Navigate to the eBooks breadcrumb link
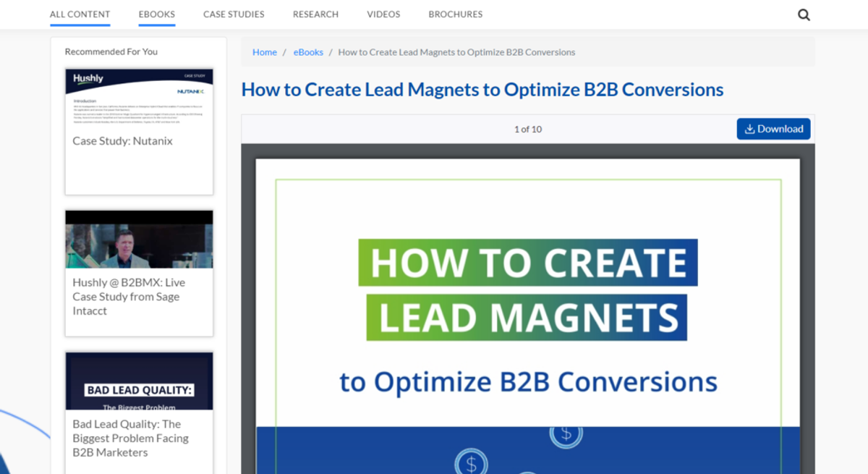868x474 pixels. click(x=308, y=52)
